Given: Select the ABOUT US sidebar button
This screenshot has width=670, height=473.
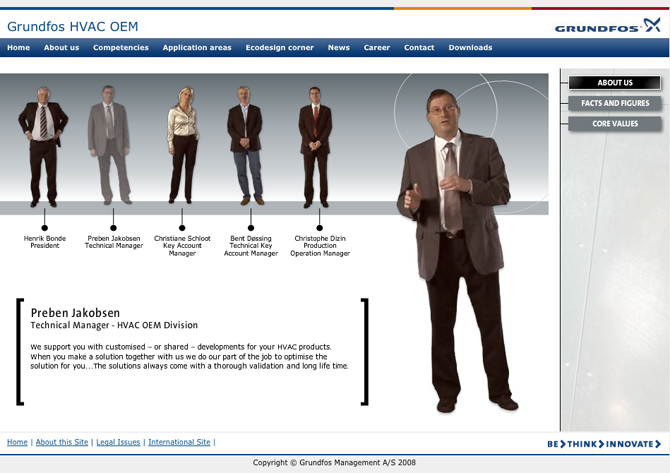Looking at the screenshot, I should coord(615,82).
